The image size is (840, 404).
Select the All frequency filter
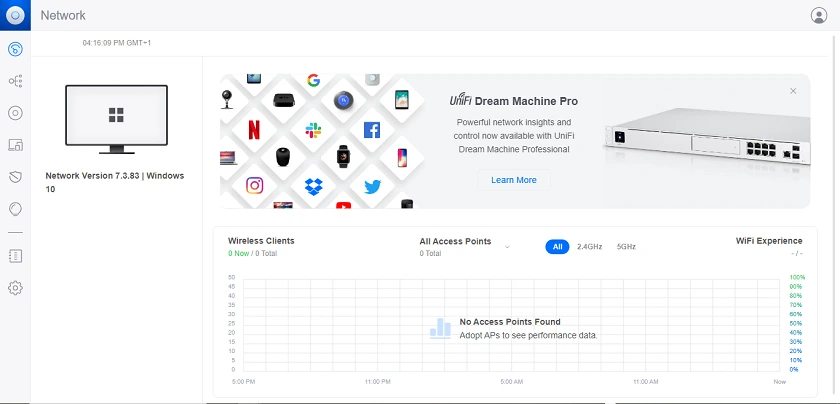tap(557, 246)
